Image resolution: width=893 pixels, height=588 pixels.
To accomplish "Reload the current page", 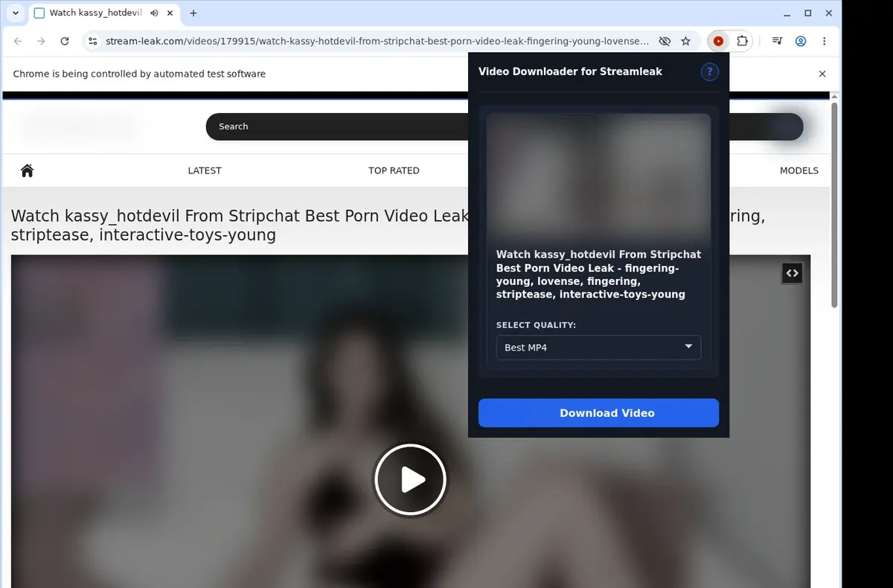I will tap(65, 42).
